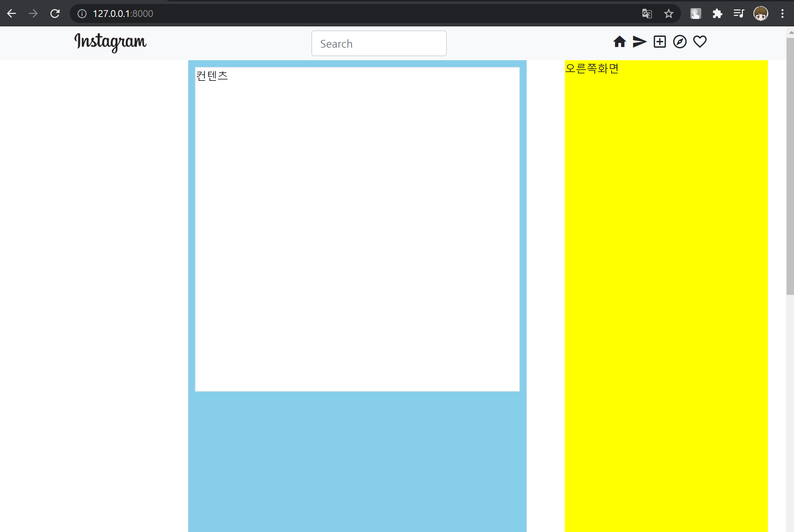Click the page vertical scrollbar thumb
Image resolution: width=794 pixels, height=532 pixels.
[790, 166]
